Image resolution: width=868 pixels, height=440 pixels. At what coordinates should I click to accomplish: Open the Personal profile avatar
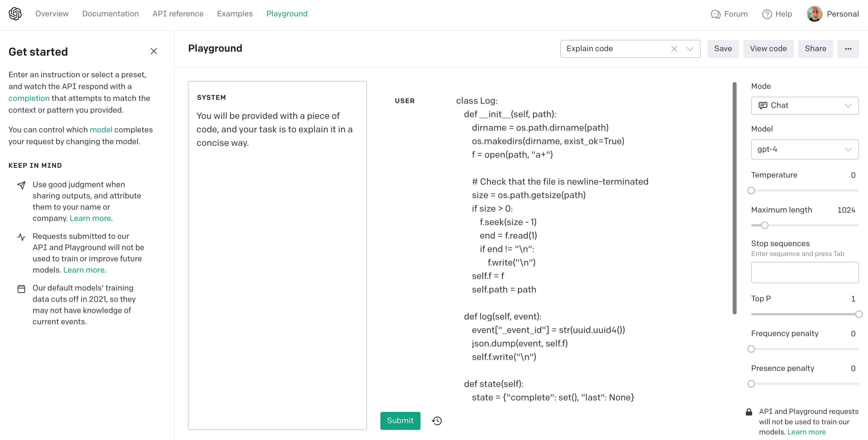click(814, 14)
